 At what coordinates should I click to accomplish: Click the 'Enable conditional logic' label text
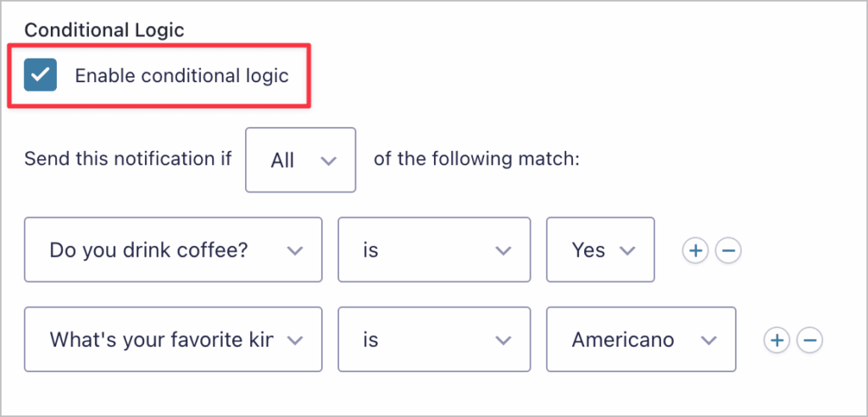tap(181, 75)
